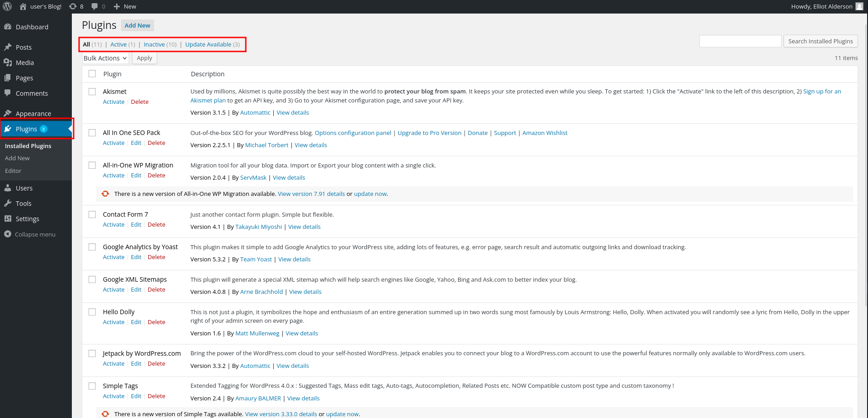Image resolution: width=868 pixels, height=418 pixels.
Task: Sort by Plugin column header
Action: [x=112, y=74]
